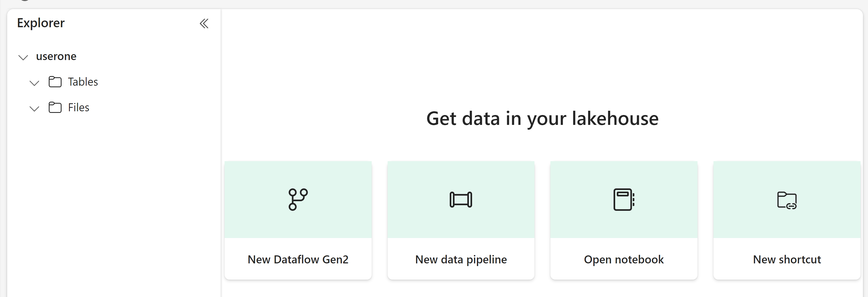Click the Tables folder icon
The image size is (868, 297).
pos(55,82)
